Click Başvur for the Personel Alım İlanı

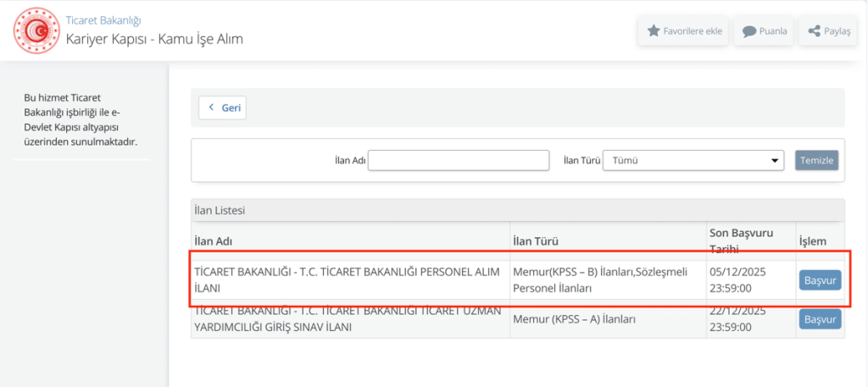point(820,280)
